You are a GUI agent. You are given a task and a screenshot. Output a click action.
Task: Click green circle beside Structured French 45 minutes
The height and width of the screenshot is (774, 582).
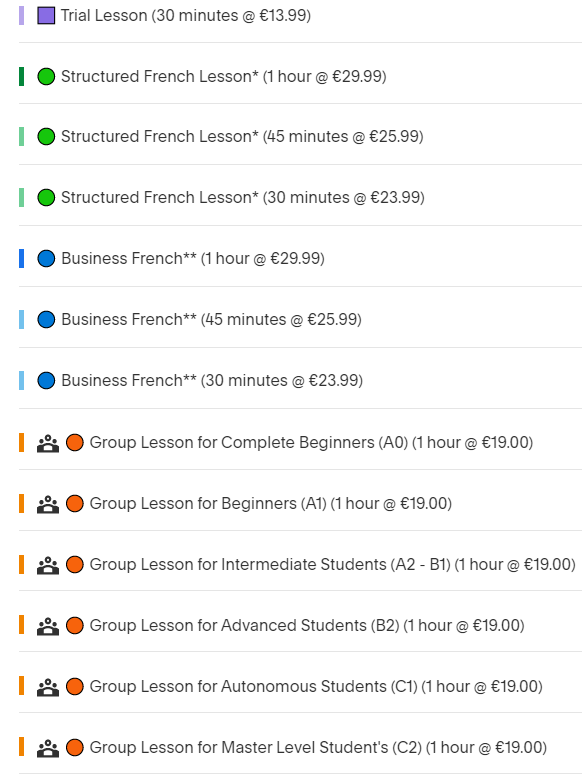[46, 137]
